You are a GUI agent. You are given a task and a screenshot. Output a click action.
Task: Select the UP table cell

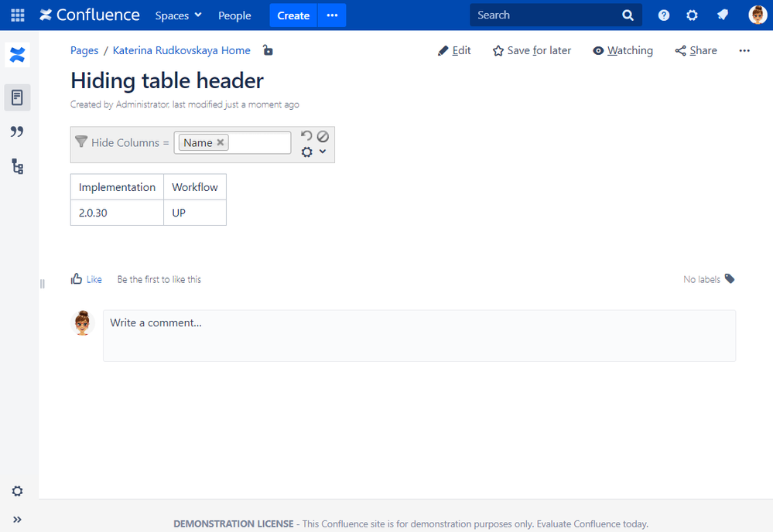(195, 213)
